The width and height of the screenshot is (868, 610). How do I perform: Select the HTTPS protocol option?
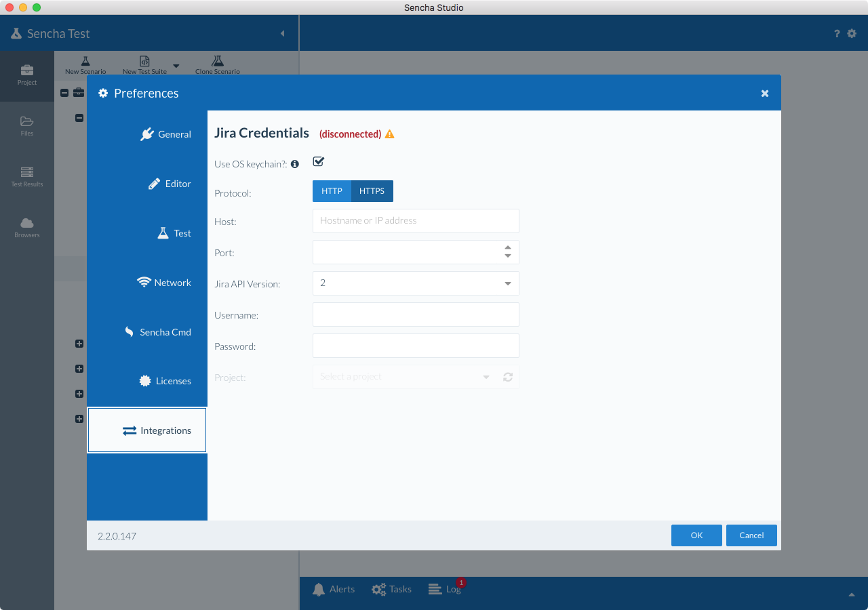click(x=372, y=191)
